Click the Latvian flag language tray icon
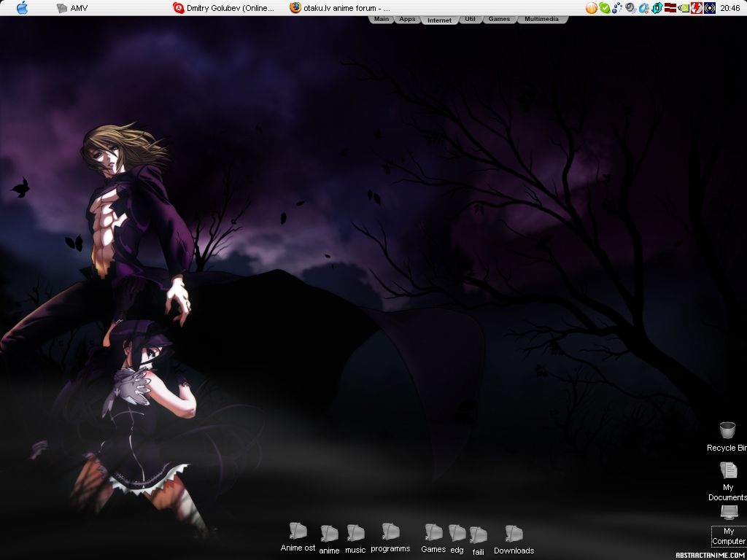 (x=670, y=7)
